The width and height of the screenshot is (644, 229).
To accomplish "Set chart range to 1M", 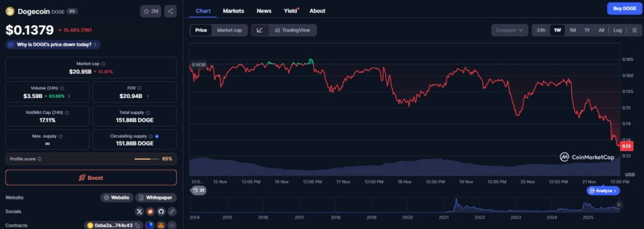I will pyautogui.click(x=572, y=30).
